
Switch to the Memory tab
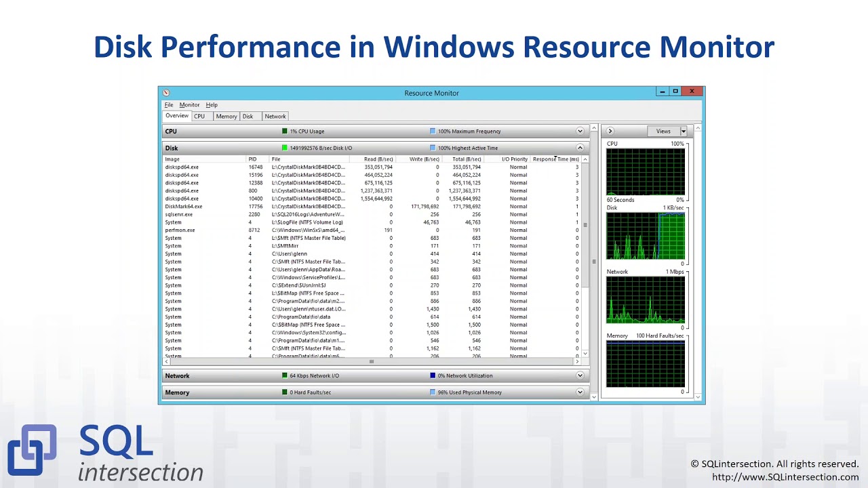coord(226,117)
